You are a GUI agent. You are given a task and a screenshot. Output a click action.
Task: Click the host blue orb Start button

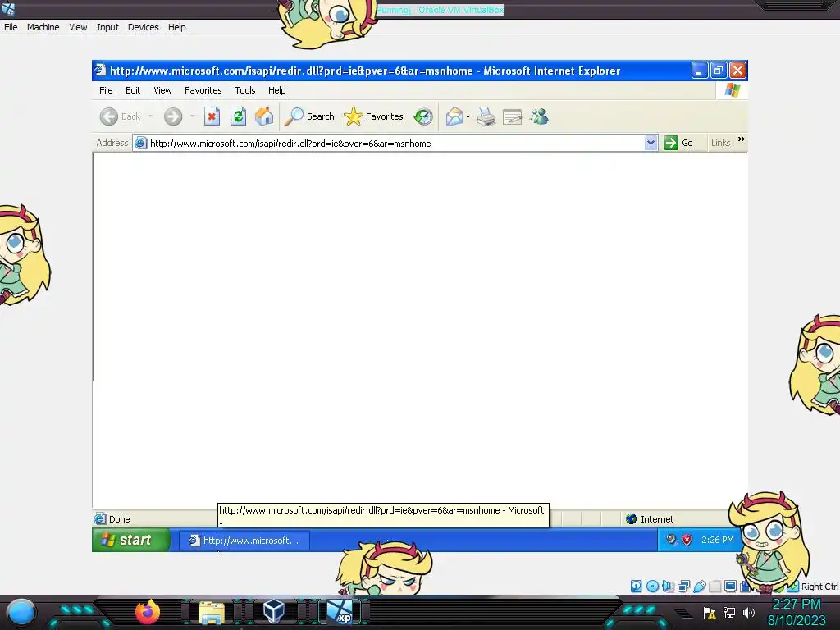pyautogui.click(x=21, y=612)
